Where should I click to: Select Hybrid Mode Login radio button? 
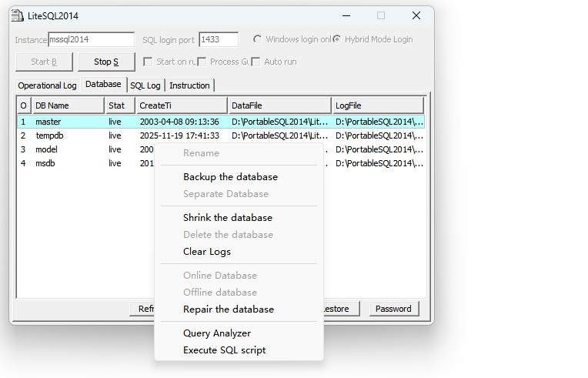[x=337, y=39]
